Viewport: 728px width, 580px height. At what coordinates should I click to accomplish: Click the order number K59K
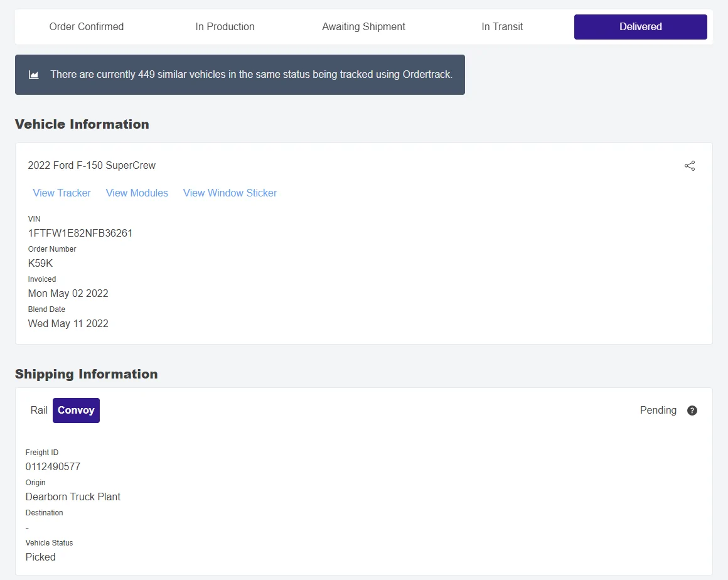(41, 264)
